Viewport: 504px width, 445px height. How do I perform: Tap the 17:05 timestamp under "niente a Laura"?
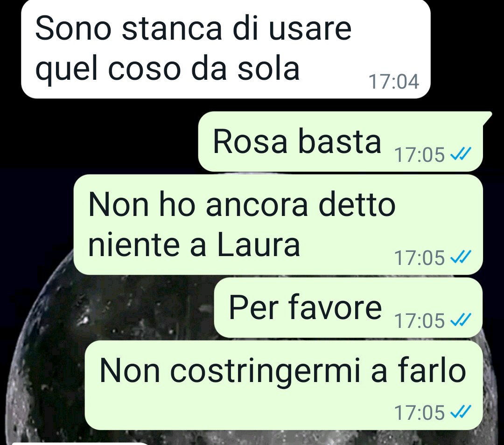(419, 257)
